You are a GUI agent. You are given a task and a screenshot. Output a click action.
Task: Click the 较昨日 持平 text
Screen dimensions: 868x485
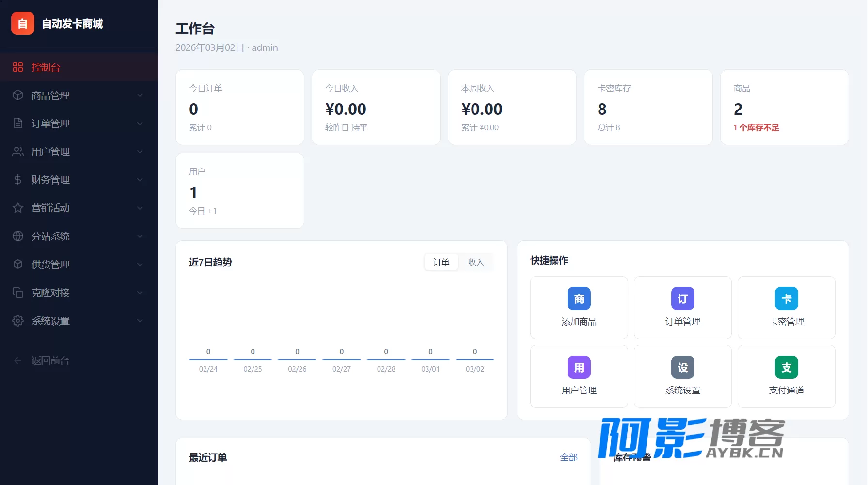point(347,127)
